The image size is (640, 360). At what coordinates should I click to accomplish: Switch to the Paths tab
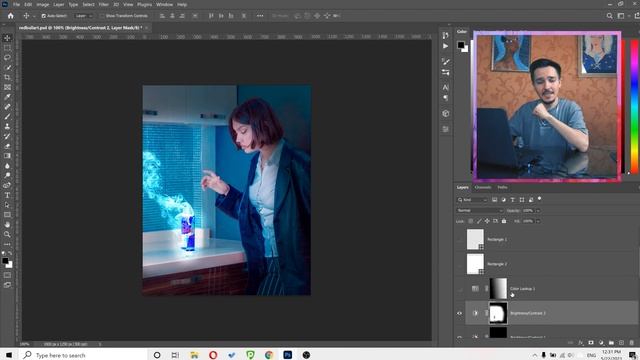[502, 187]
